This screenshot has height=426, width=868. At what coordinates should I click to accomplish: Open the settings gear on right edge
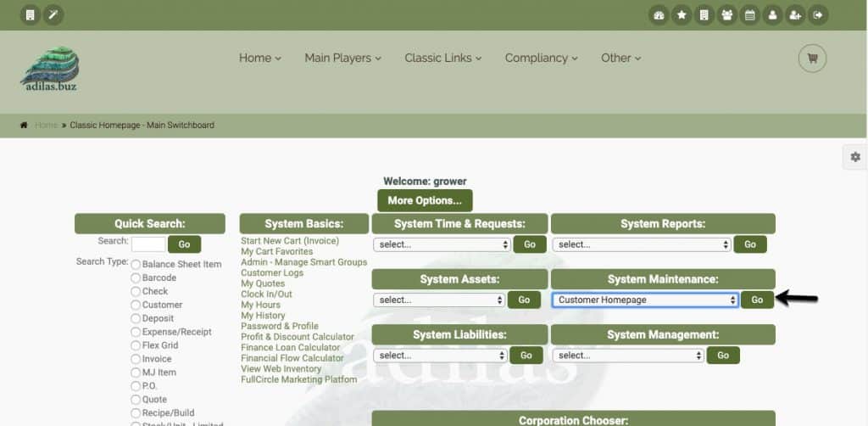coord(855,157)
